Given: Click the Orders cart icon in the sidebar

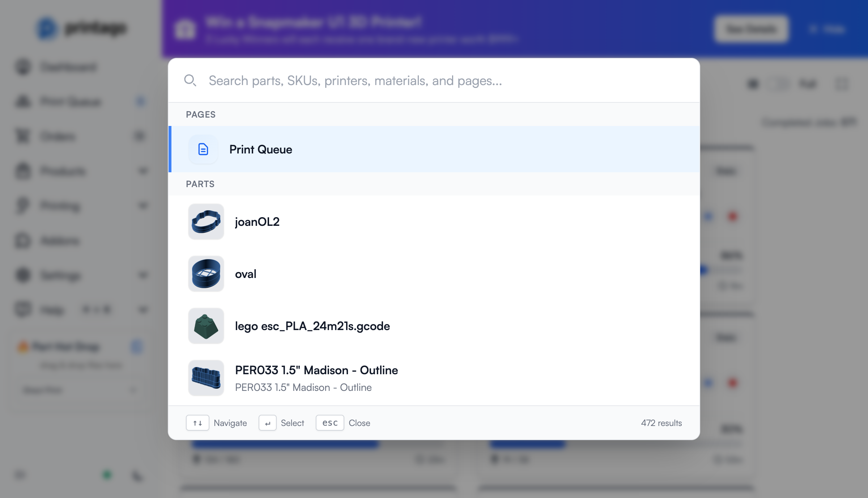Looking at the screenshot, I should coord(22,136).
